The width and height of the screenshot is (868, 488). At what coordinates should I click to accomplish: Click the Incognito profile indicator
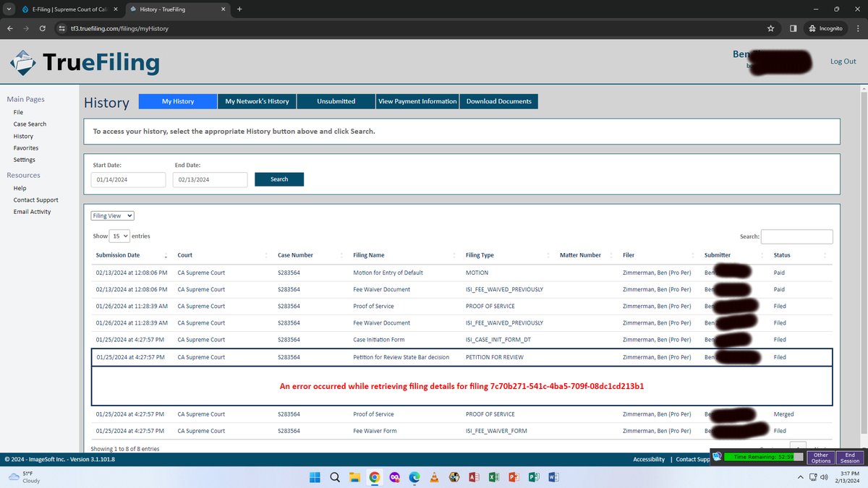pyautogui.click(x=825, y=28)
